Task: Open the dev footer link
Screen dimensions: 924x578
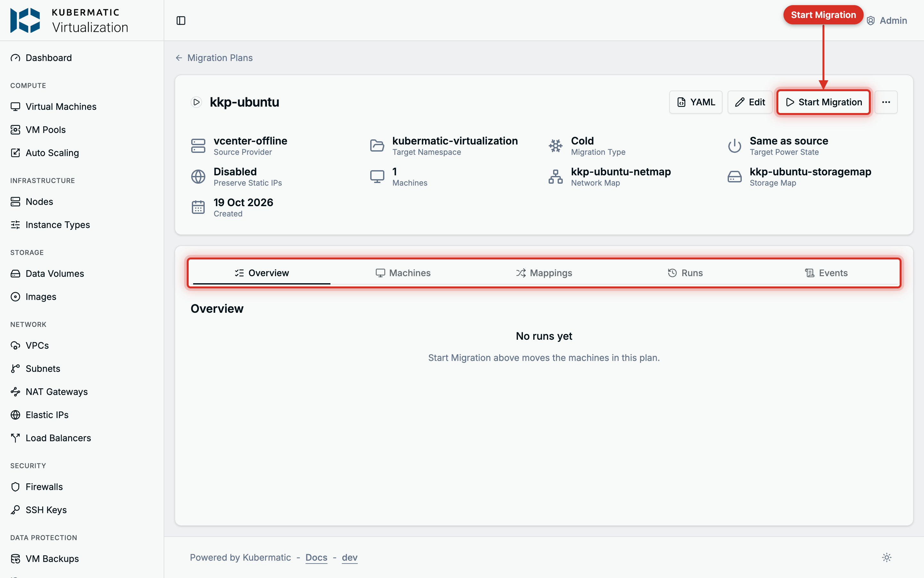Action: (x=349, y=557)
